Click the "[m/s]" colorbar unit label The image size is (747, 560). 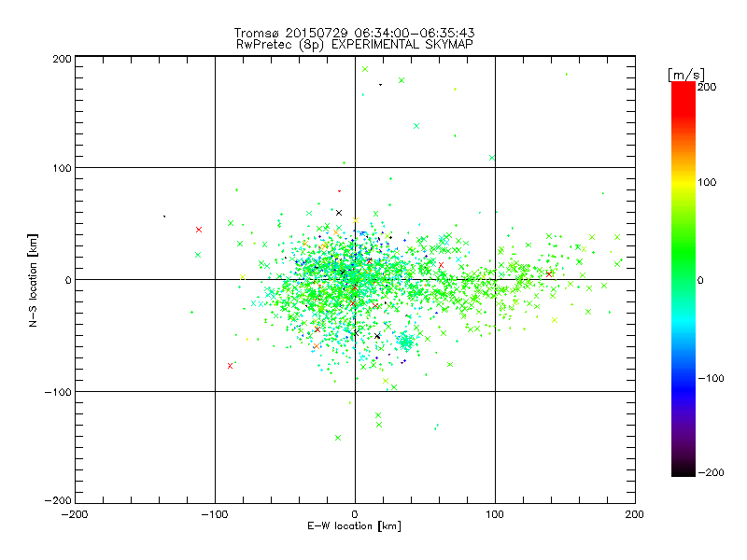[686, 75]
